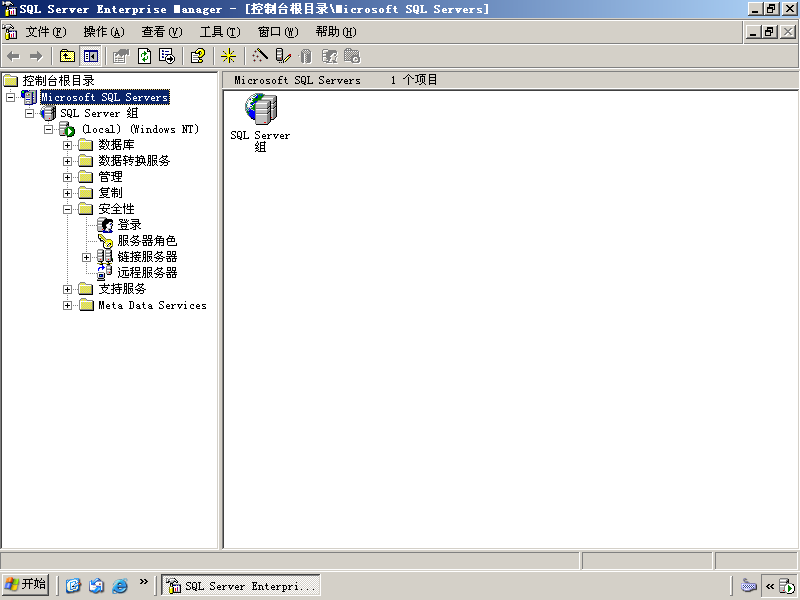Open the 工具(T) menu
Viewport: 800px width, 600px height.
(220, 32)
